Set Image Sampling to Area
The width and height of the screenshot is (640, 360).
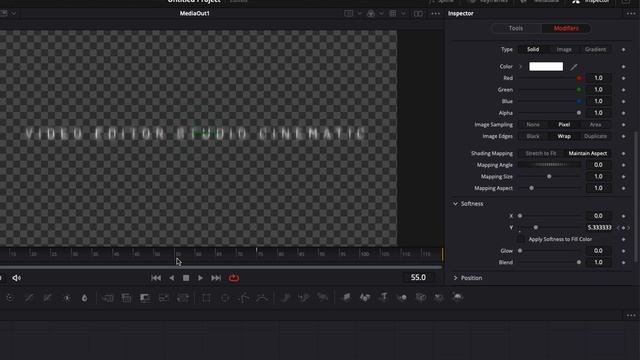(595, 124)
